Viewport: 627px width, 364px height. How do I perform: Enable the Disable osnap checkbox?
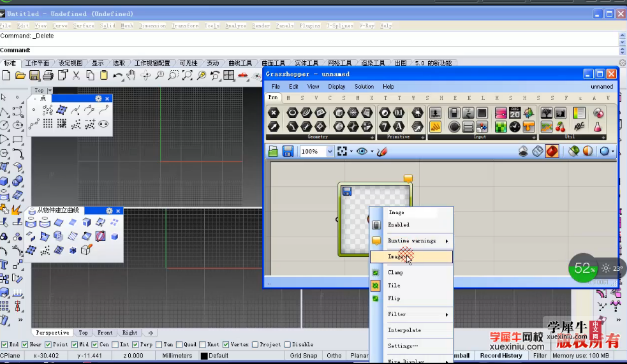(x=287, y=344)
